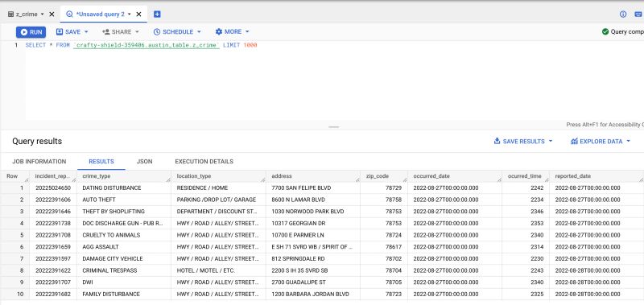This screenshot has height=305, width=644.
Task: Click the 2700 GUADALUPE ST address
Action: pyautogui.click(x=299, y=282)
